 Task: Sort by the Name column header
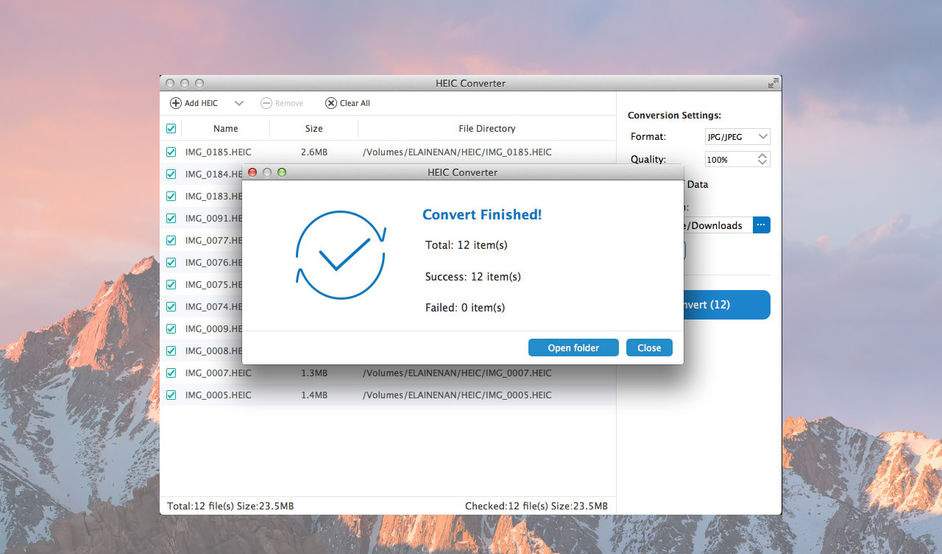225,129
